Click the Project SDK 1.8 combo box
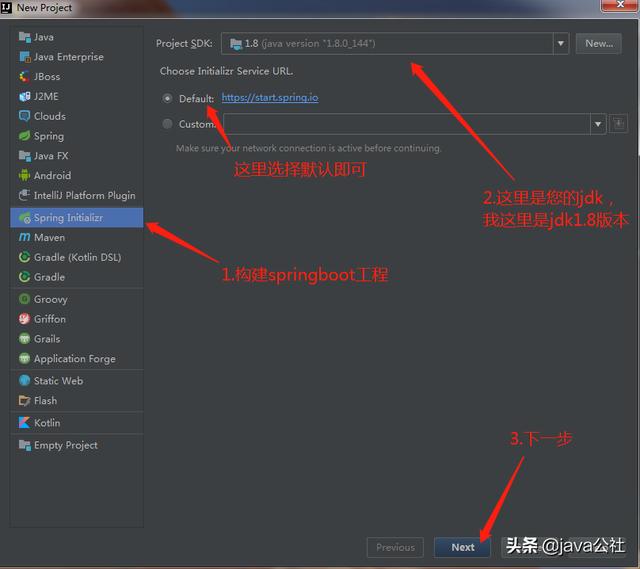 (x=395, y=43)
